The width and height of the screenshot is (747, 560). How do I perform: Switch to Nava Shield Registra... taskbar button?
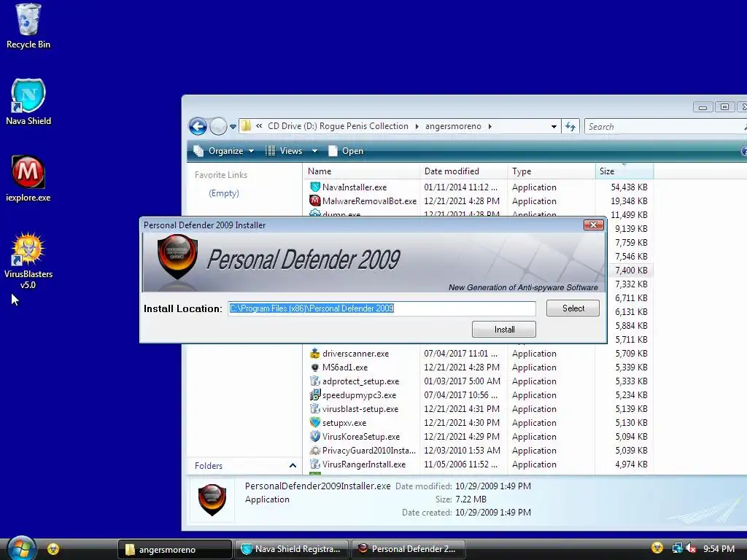tap(293, 549)
